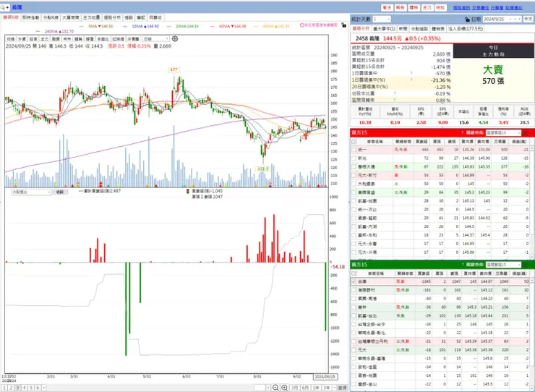Click the 港商野村 row name in sellers list

point(366,290)
